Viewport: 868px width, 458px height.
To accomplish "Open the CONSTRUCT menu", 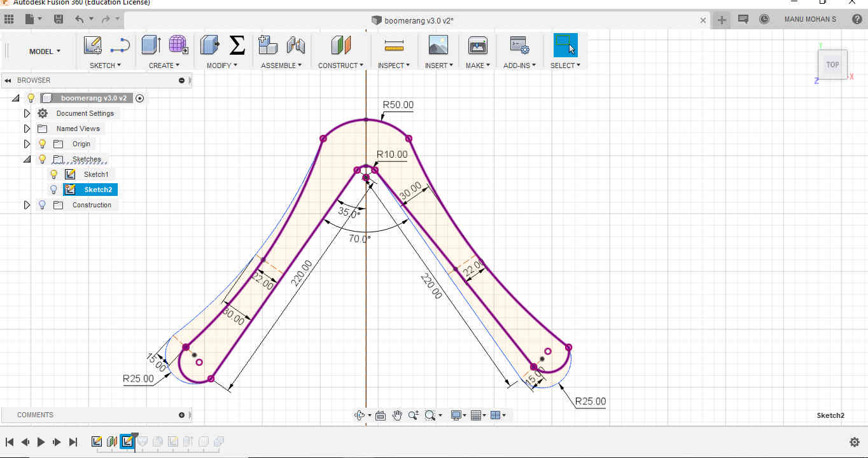I will [x=340, y=66].
